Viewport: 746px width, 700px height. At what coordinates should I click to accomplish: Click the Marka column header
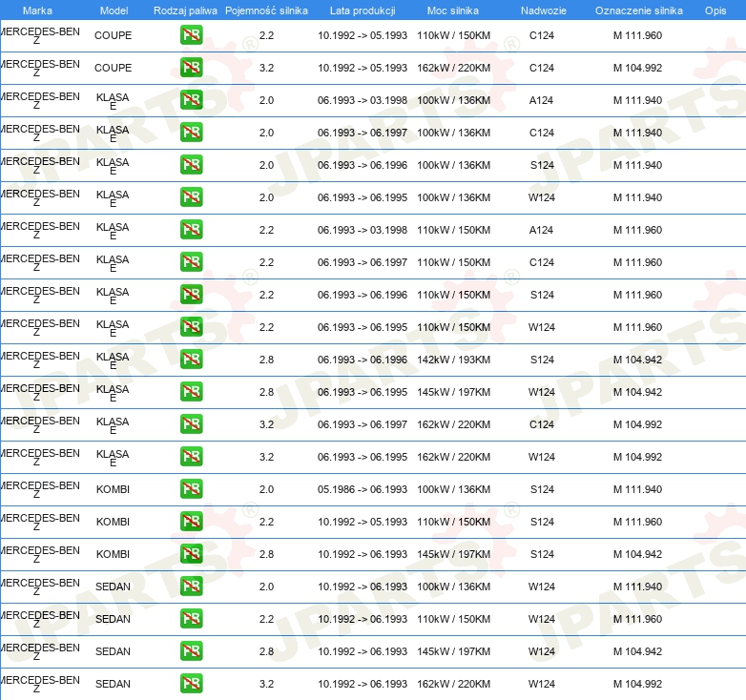click(37, 10)
